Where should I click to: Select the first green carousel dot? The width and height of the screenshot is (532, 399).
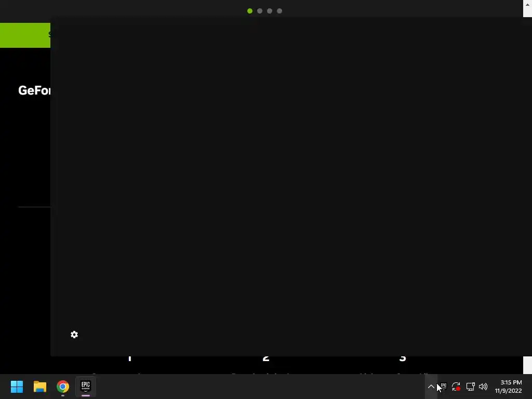point(250,11)
